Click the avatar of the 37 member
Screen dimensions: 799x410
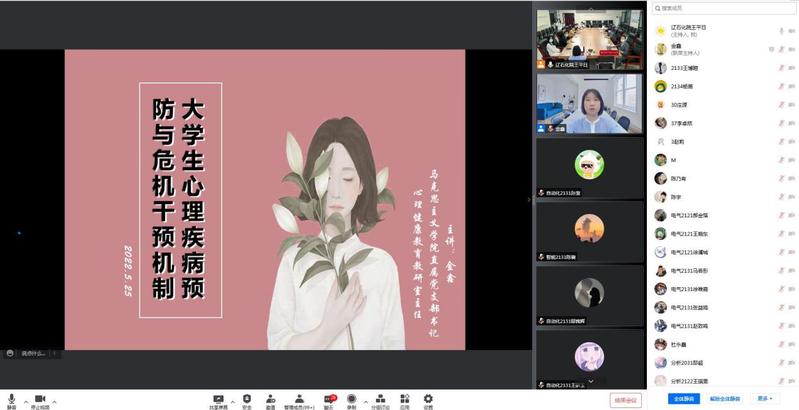click(x=660, y=123)
